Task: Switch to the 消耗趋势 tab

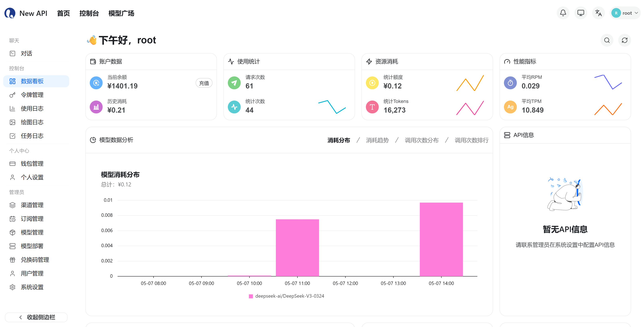Action: (x=377, y=140)
